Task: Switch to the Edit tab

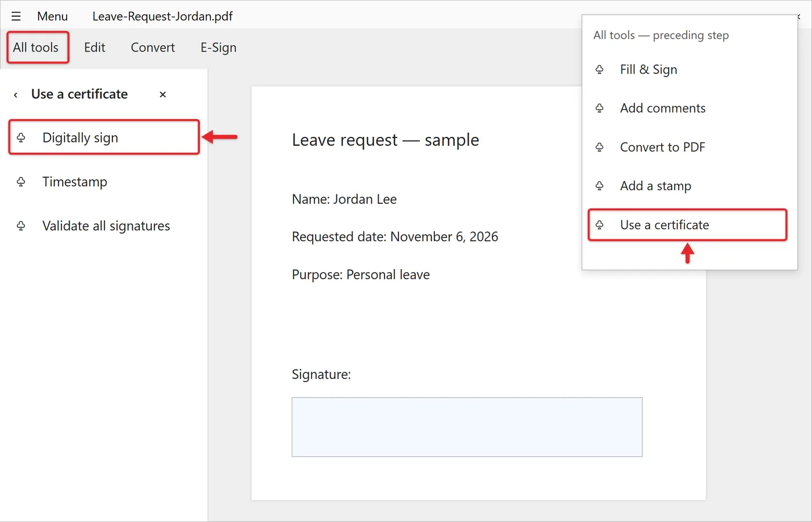Action: pyautogui.click(x=95, y=48)
